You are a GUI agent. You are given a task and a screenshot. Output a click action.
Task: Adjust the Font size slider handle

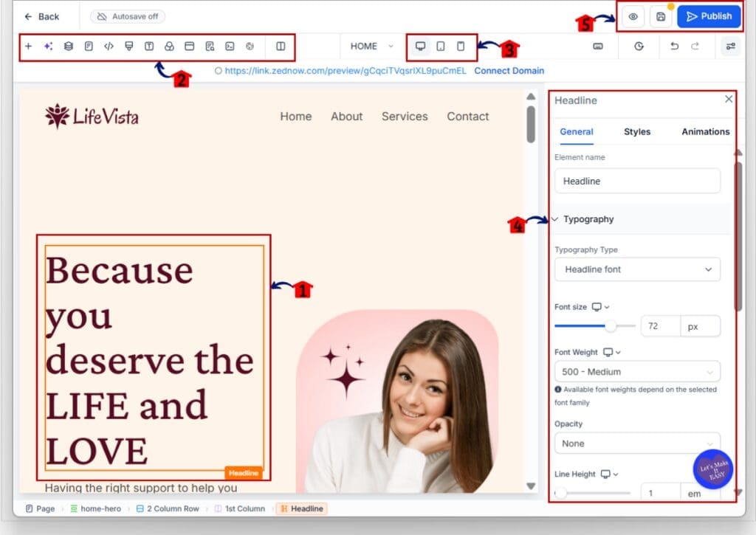[611, 326]
